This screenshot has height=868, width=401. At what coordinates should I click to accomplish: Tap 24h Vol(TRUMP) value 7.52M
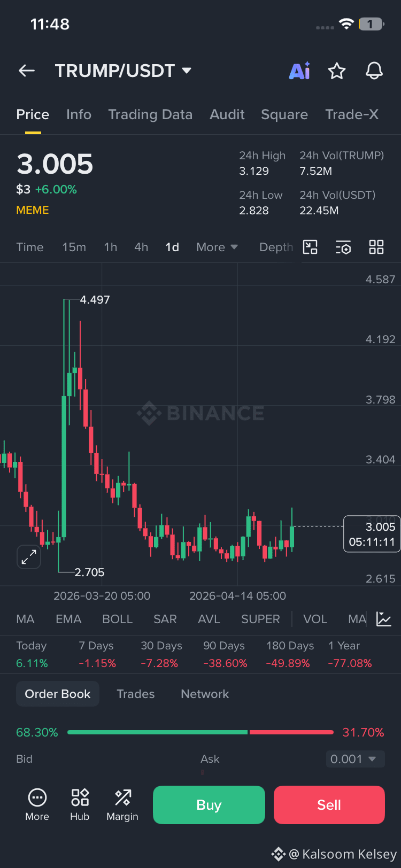click(316, 171)
